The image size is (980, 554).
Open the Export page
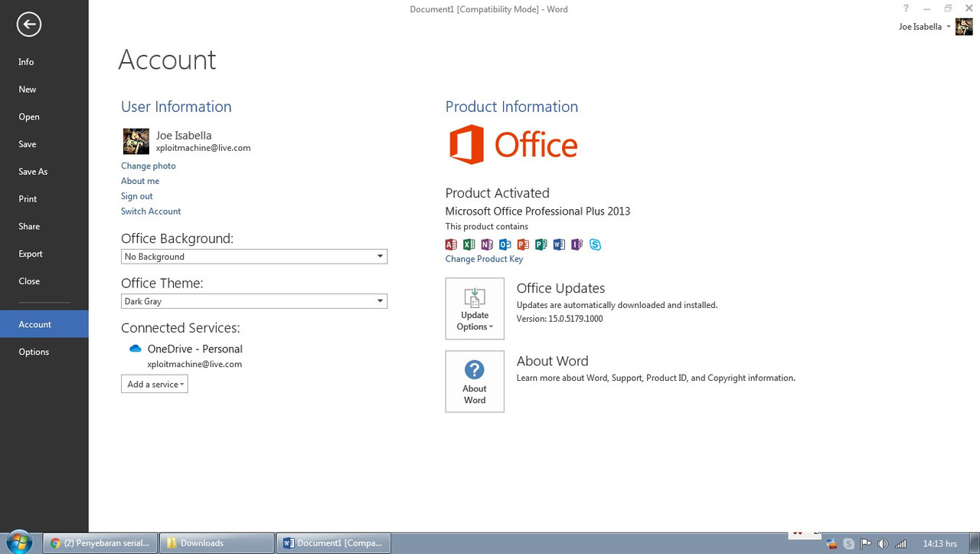(x=31, y=254)
